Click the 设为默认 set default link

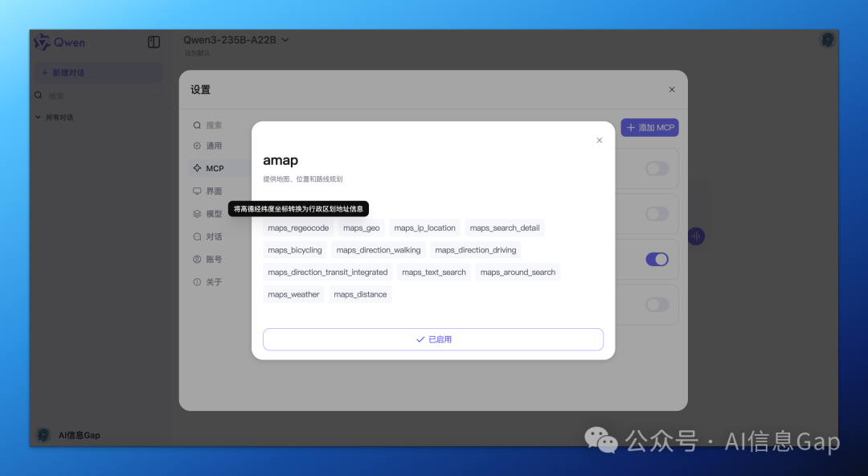pos(197,53)
